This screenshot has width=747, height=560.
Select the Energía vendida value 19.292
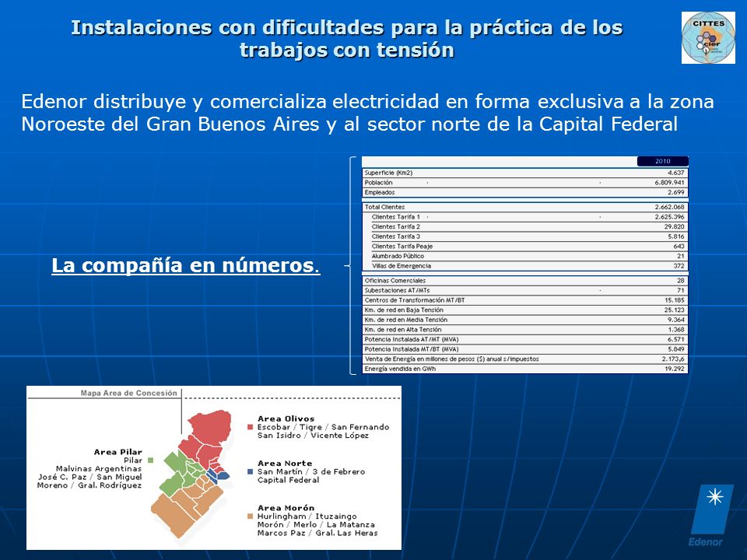(675, 369)
